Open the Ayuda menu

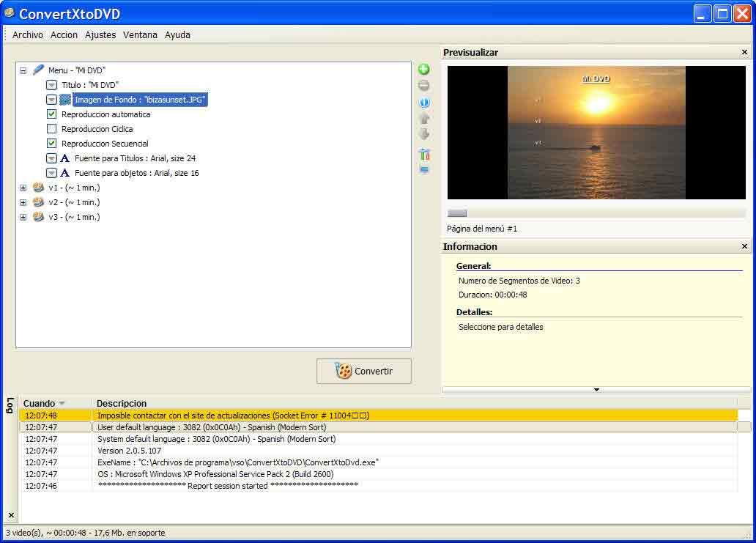(177, 34)
